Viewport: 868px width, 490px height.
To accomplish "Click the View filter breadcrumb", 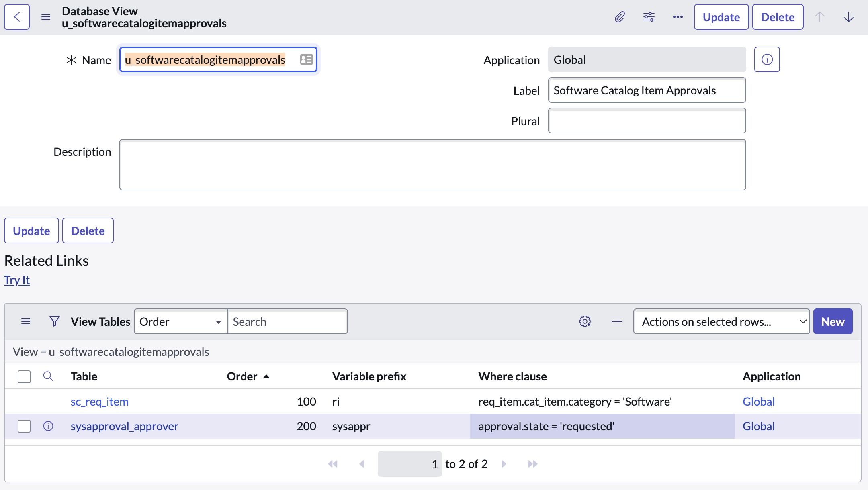I will point(111,352).
